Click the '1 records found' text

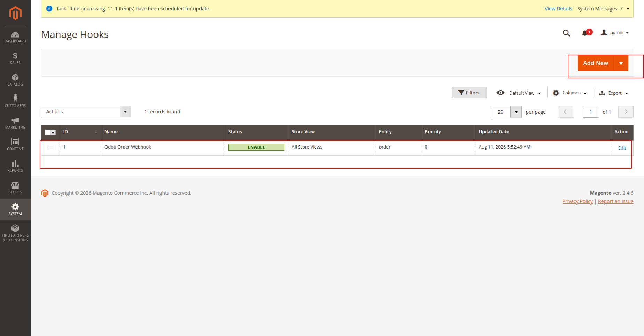click(162, 112)
